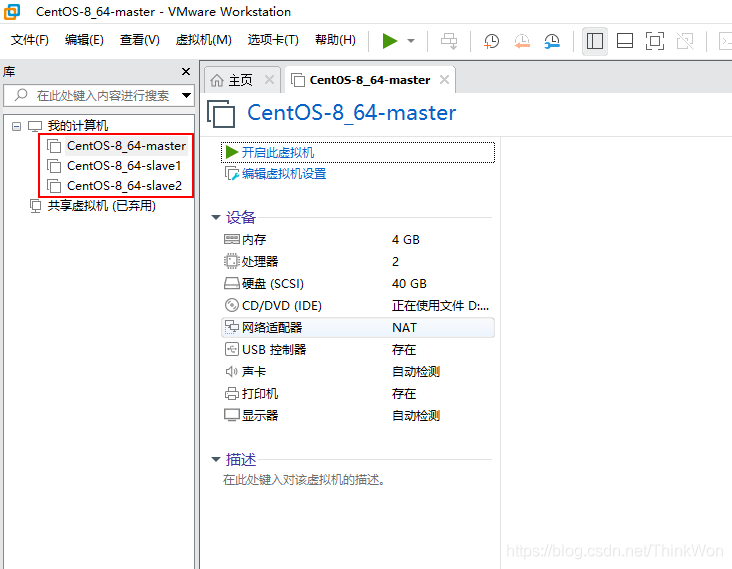732x569 pixels.
Task: Take a snapshot with the clock-plus icon
Action: coord(491,41)
